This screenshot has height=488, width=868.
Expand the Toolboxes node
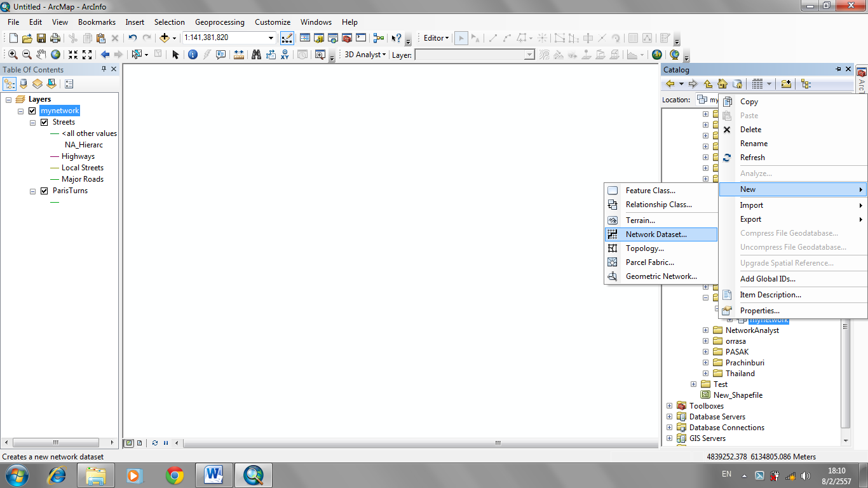669,406
